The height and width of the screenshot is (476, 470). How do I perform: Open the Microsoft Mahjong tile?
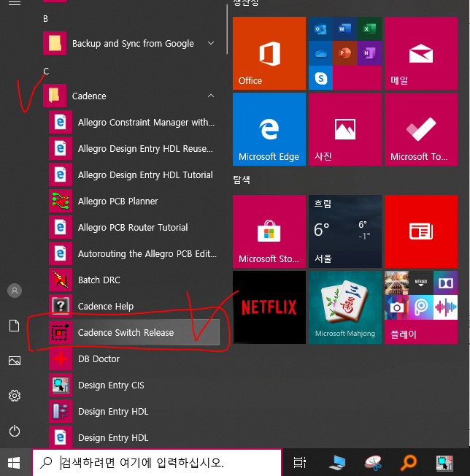345,307
